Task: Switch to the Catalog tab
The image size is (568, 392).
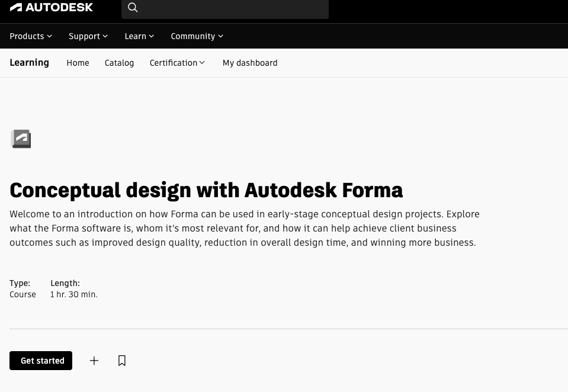Action: click(119, 63)
